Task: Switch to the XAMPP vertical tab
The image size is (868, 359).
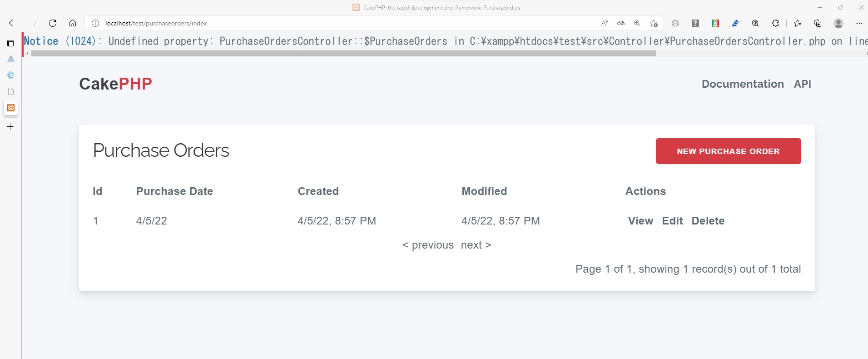Action: (11, 108)
